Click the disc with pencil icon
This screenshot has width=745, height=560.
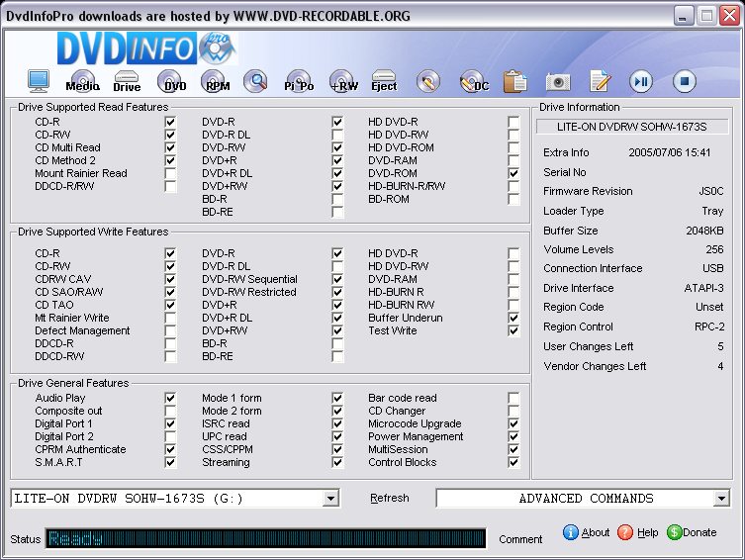(x=428, y=81)
